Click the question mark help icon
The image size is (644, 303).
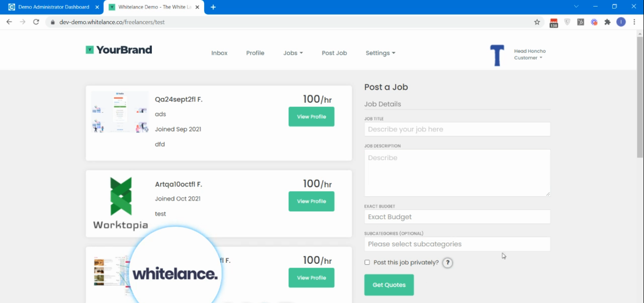pyautogui.click(x=447, y=263)
